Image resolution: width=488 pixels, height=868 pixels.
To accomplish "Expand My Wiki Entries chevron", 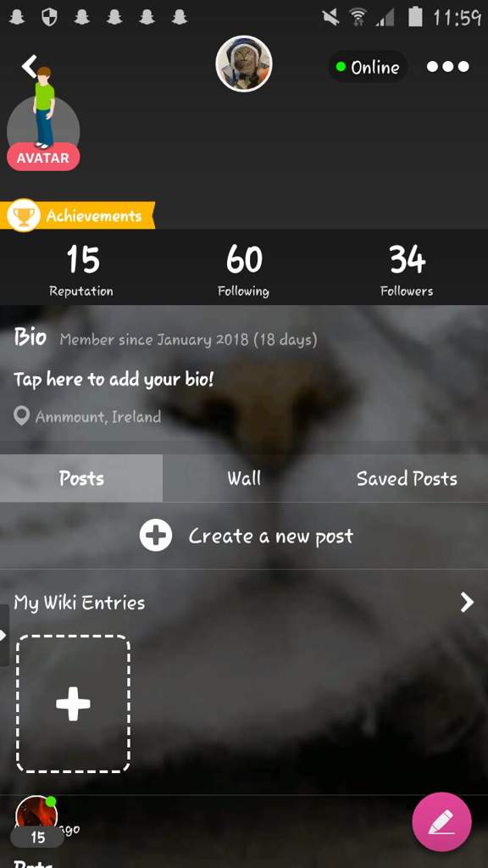I will coord(467,603).
